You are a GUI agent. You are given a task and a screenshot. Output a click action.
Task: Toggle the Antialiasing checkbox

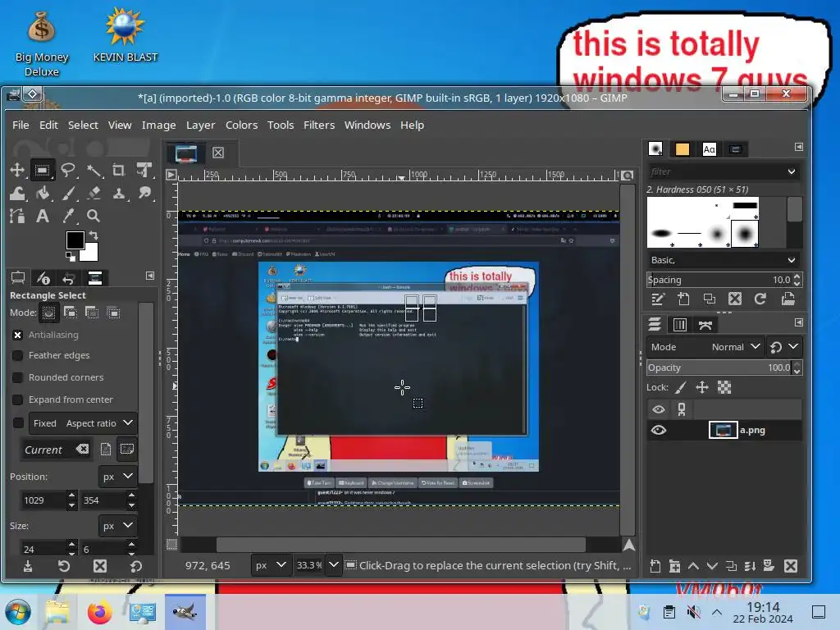pyautogui.click(x=18, y=335)
